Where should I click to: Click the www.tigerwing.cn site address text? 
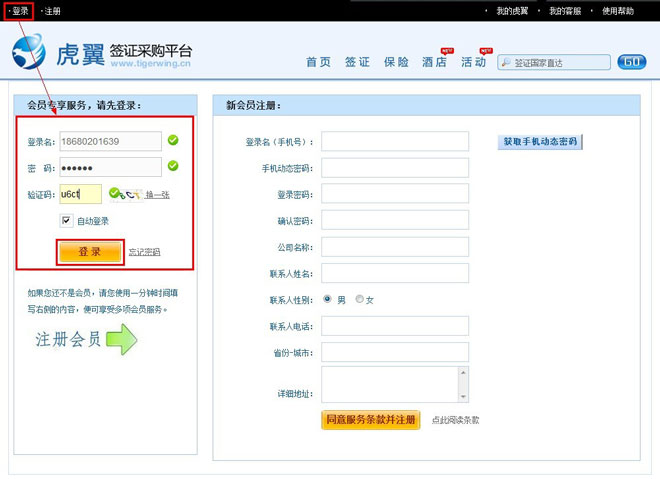150,63
